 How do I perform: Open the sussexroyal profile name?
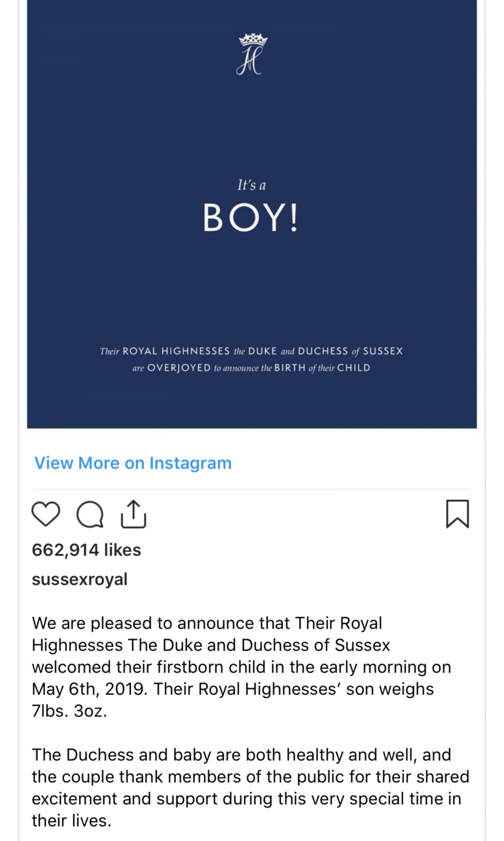pos(80,579)
